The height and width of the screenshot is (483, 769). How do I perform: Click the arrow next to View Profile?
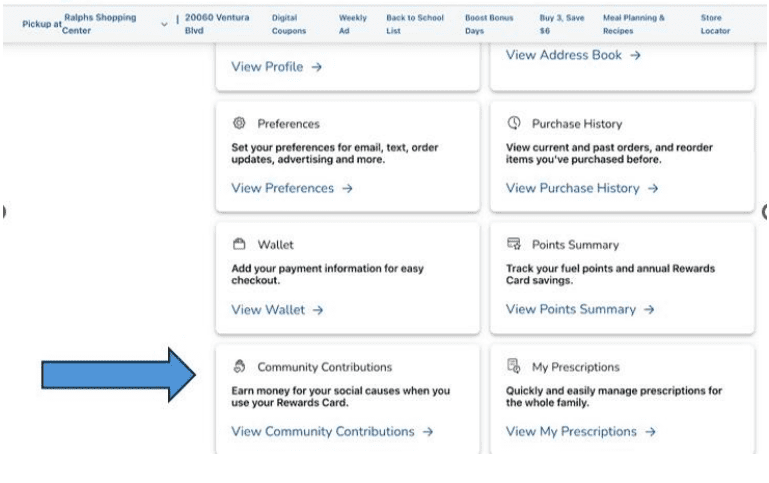(x=317, y=67)
